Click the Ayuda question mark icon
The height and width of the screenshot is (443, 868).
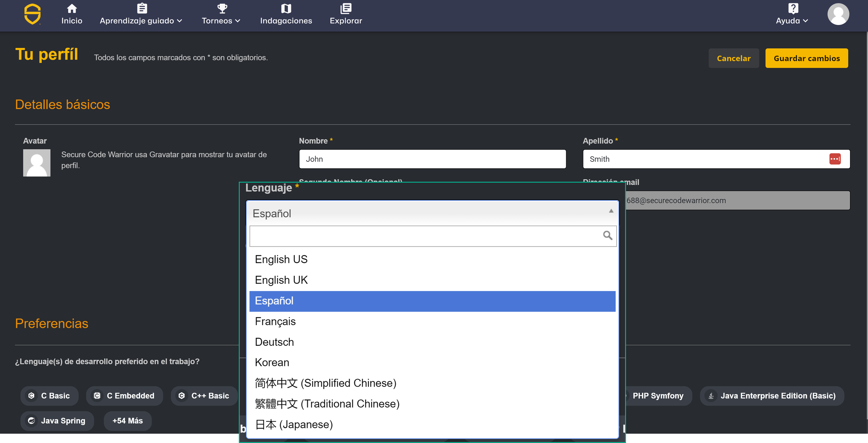click(x=793, y=8)
